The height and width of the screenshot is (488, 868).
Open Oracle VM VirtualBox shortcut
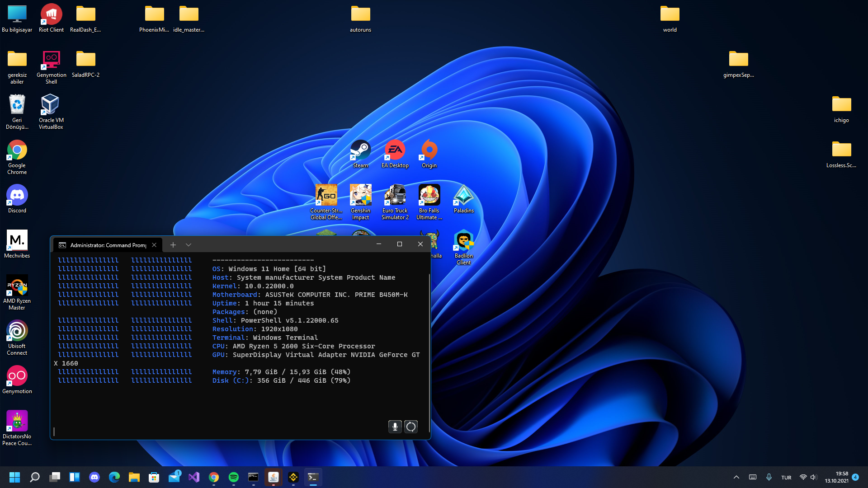(x=51, y=112)
